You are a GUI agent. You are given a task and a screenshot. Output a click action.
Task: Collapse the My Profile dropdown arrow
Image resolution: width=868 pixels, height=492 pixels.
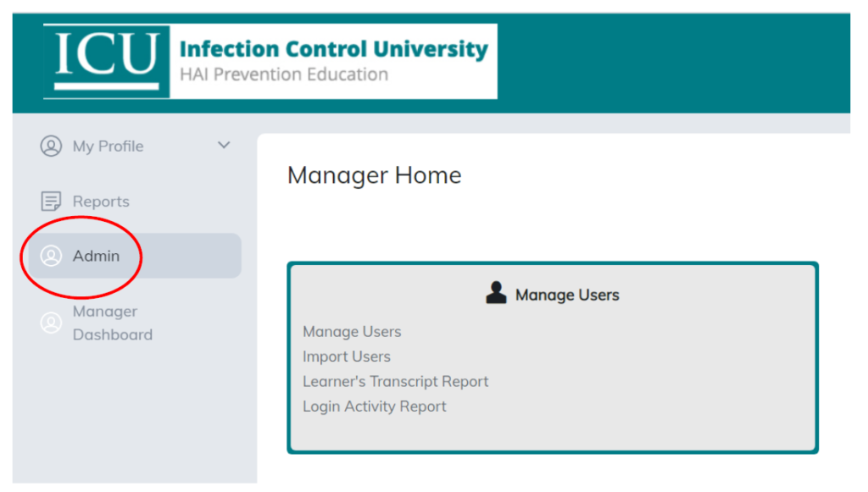point(224,145)
